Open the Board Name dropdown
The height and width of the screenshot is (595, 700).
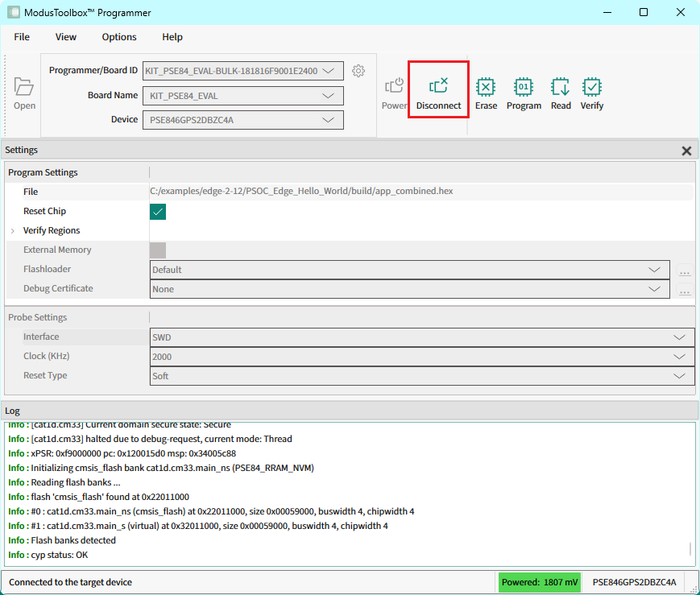click(x=327, y=96)
